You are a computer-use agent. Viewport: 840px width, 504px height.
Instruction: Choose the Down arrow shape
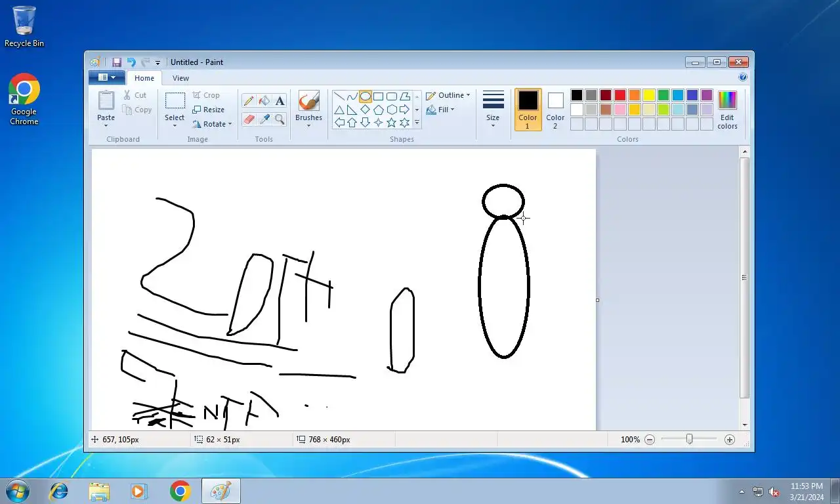(x=366, y=123)
